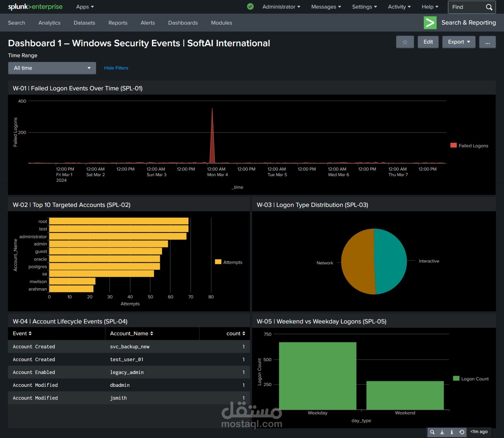Click the W-04 Account Lifecycle Events title
The image size is (504, 438).
[x=70, y=321]
